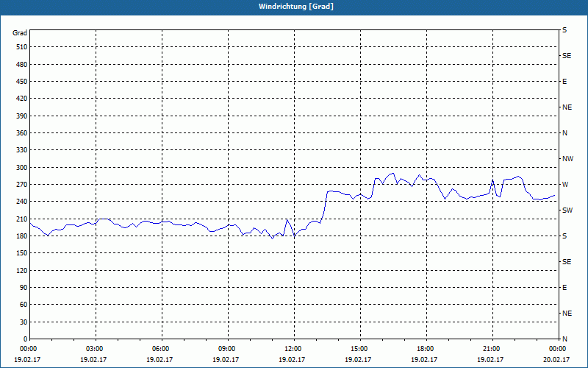588x368 pixels.
Task: Click the 0 degree axis value
Action: click(25, 339)
